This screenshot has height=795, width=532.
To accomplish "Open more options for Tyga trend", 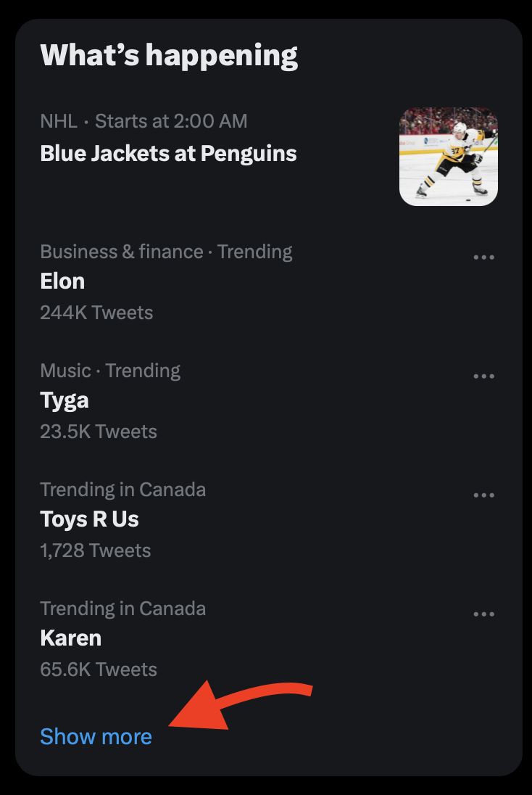I will coord(483,376).
